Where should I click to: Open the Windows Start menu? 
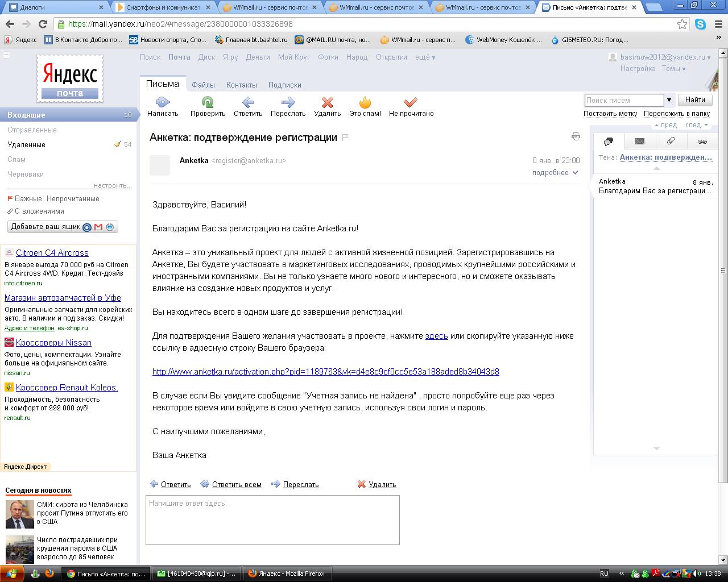pyautogui.click(x=12, y=573)
